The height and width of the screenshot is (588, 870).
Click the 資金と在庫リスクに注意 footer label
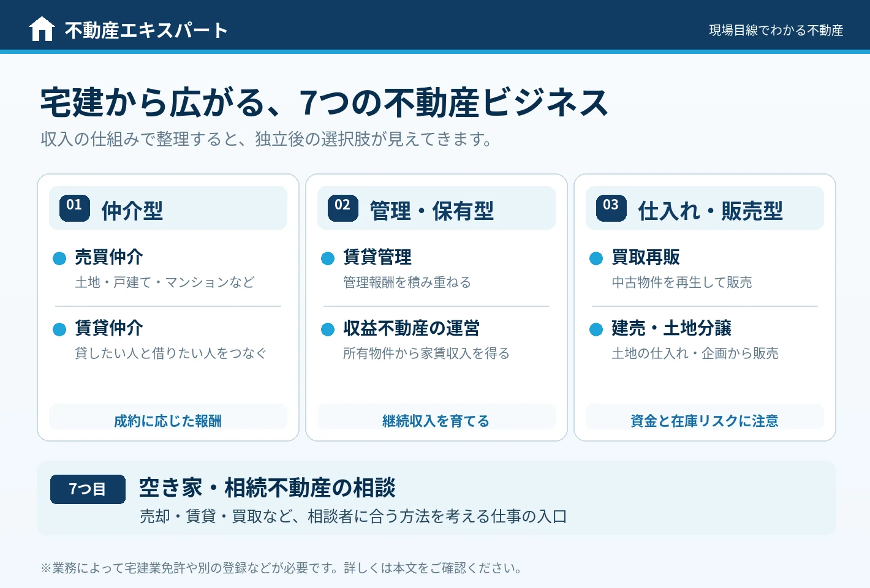coord(705,421)
